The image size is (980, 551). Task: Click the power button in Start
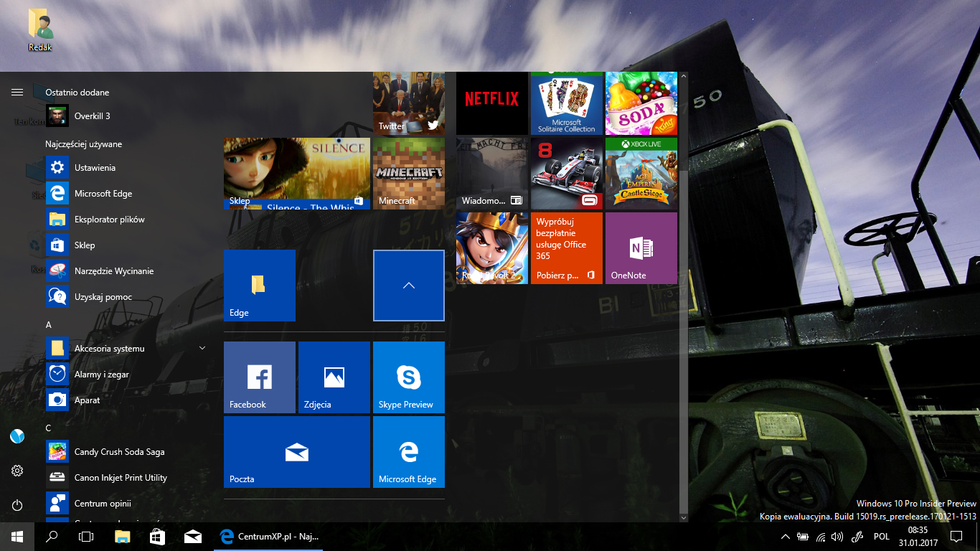17,505
